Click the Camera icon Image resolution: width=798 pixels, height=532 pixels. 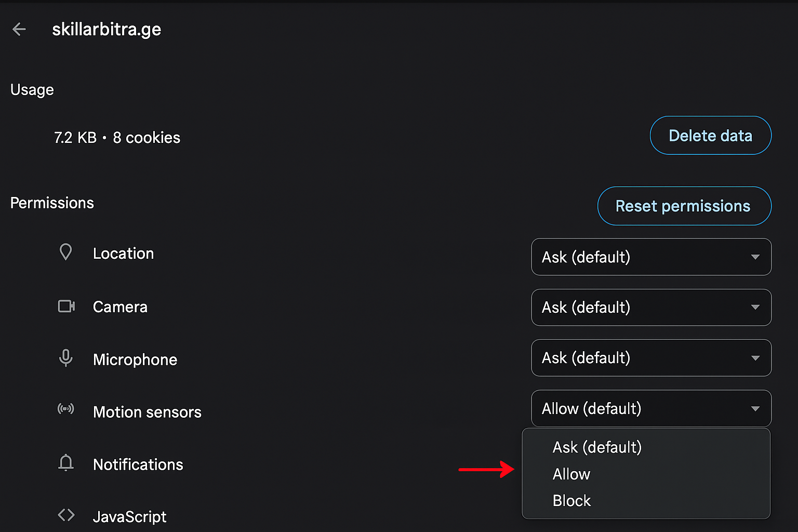(x=66, y=306)
